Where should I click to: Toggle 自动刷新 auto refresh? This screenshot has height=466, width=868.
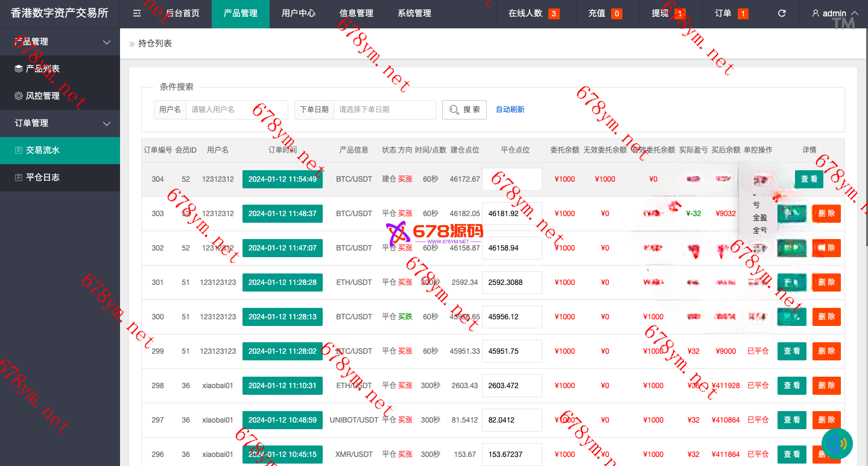coord(510,110)
